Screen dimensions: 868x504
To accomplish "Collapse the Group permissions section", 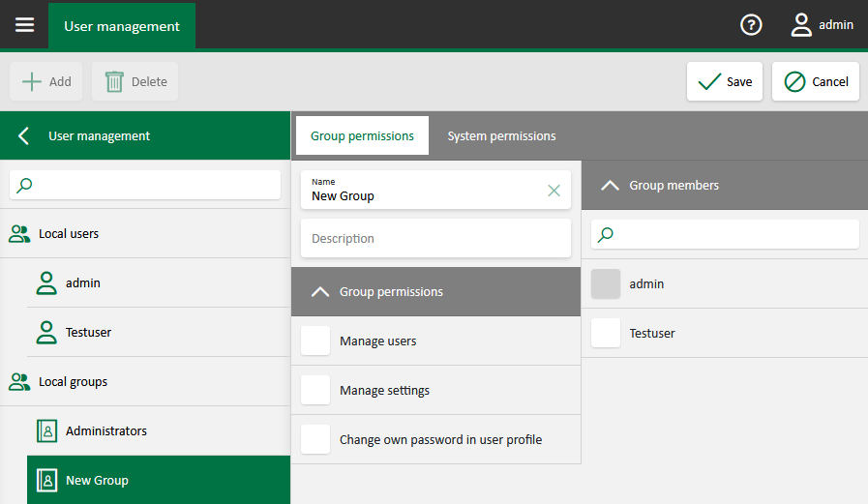I will [x=320, y=292].
